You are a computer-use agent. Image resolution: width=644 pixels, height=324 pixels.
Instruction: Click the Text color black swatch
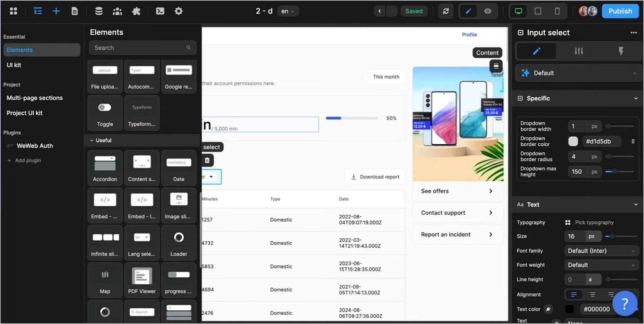(x=570, y=309)
